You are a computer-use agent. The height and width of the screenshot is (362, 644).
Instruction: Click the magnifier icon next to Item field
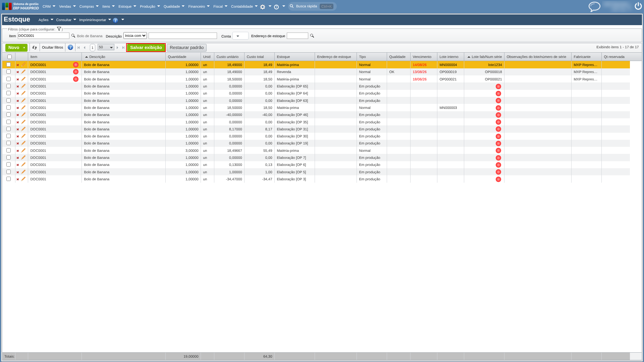(73, 36)
